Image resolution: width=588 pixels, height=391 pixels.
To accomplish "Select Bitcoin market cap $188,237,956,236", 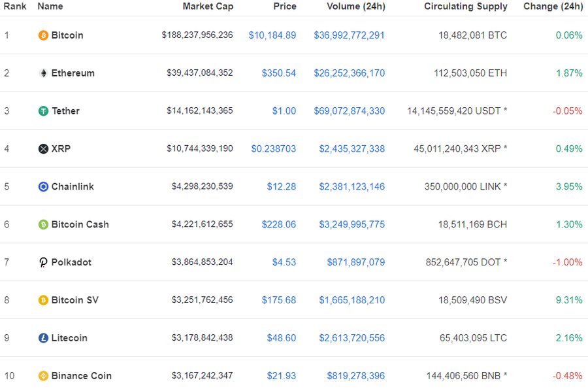I will (197, 35).
